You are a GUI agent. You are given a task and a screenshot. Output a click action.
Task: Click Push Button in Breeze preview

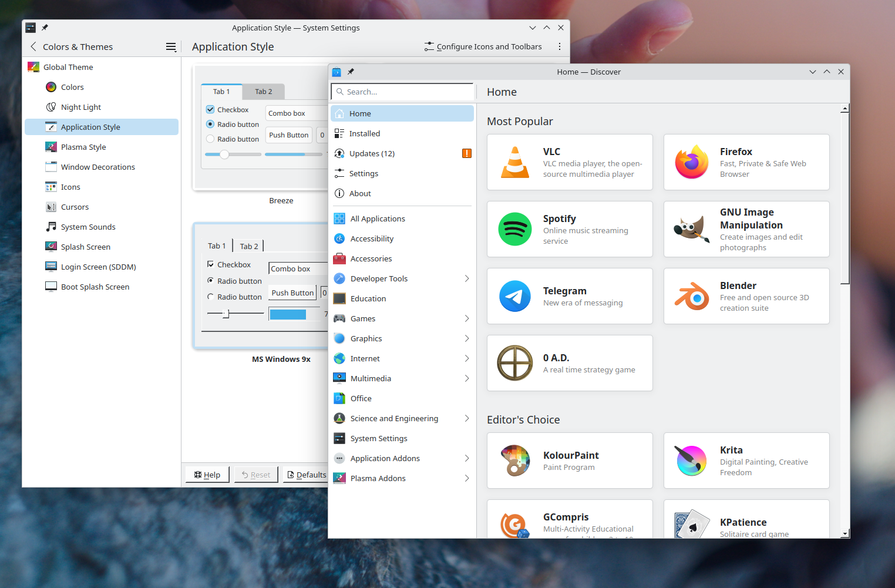(x=289, y=135)
